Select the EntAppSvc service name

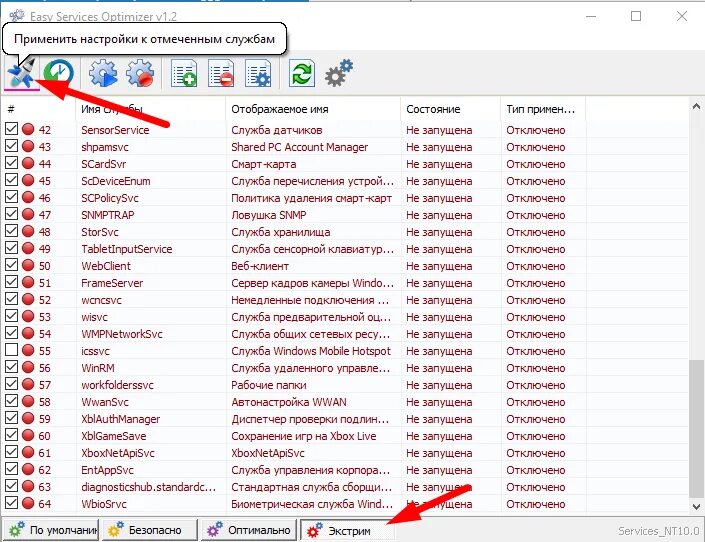click(107, 470)
